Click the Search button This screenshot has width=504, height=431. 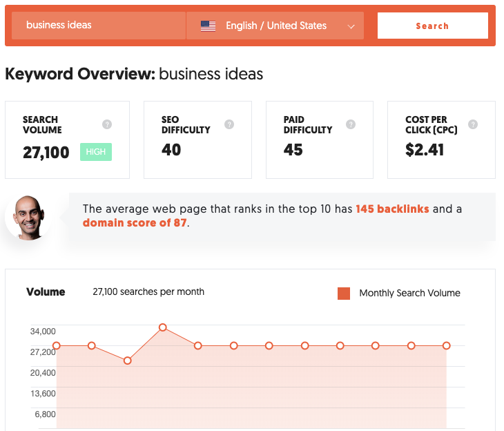pyautogui.click(x=433, y=26)
